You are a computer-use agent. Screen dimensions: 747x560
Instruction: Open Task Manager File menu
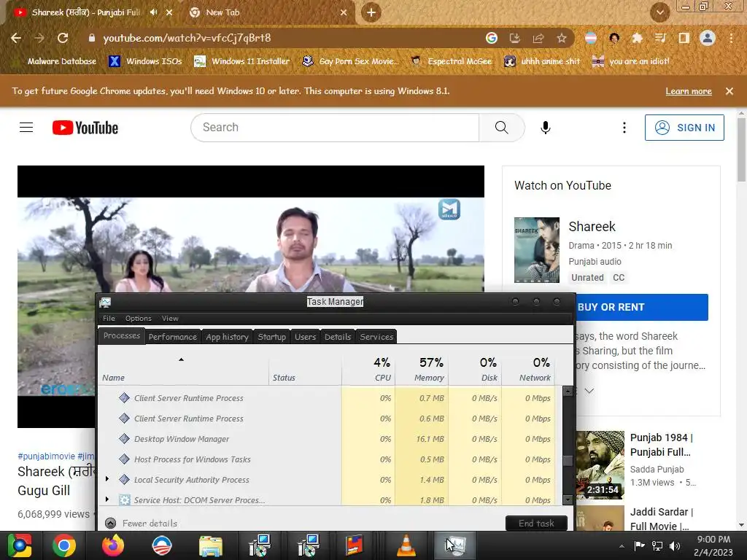tap(109, 318)
